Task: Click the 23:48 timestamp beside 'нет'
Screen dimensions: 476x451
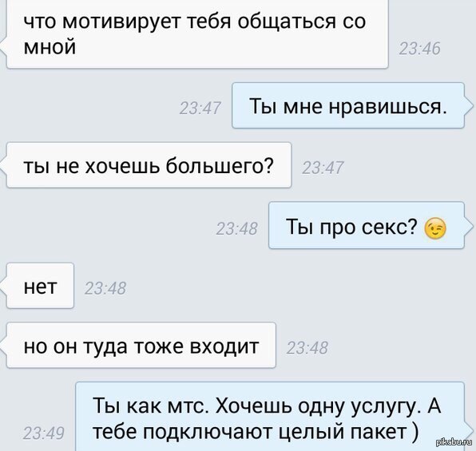Action: [105, 288]
